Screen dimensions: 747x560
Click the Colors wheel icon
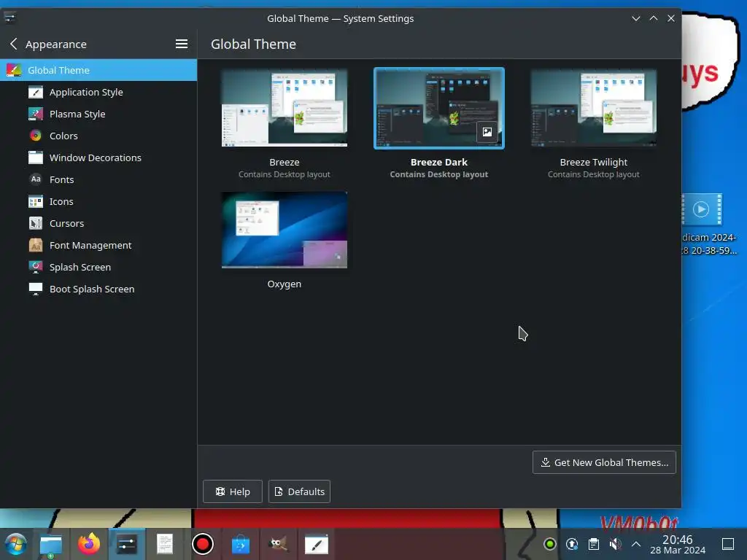click(36, 136)
